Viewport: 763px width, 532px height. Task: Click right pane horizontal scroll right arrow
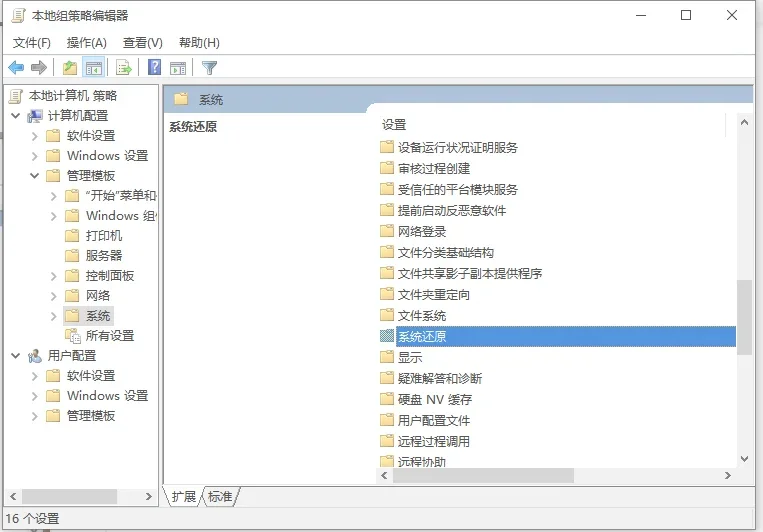click(x=727, y=476)
